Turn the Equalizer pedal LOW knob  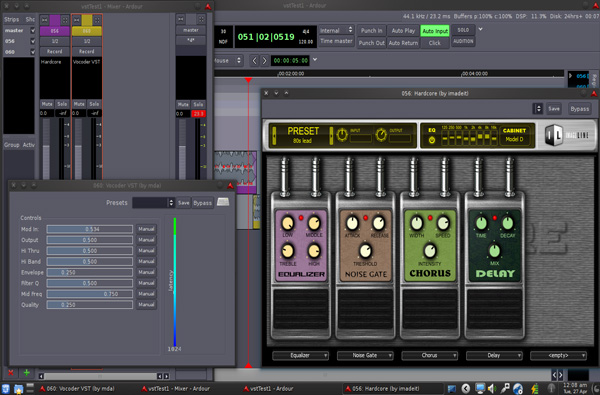[287, 224]
